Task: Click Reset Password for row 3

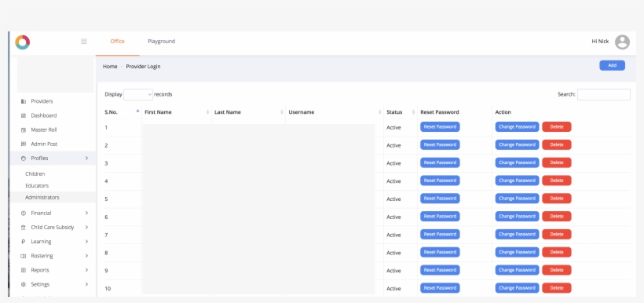Action: pyautogui.click(x=440, y=162)
